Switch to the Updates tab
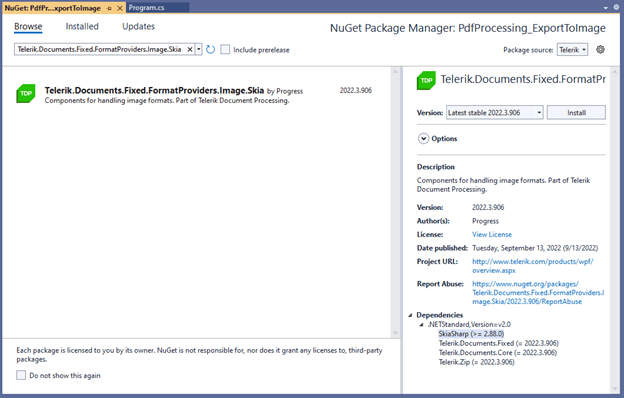The height and width of the screenshot is (398, 624). 138,26
